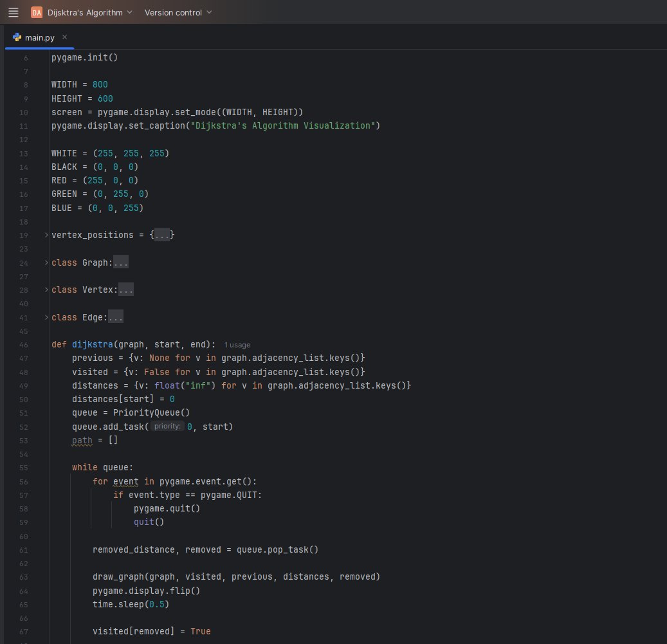Click the 'priority:' parameter hint
The width and height of the screenshot is (667, 644).
(x=167, y=426)
